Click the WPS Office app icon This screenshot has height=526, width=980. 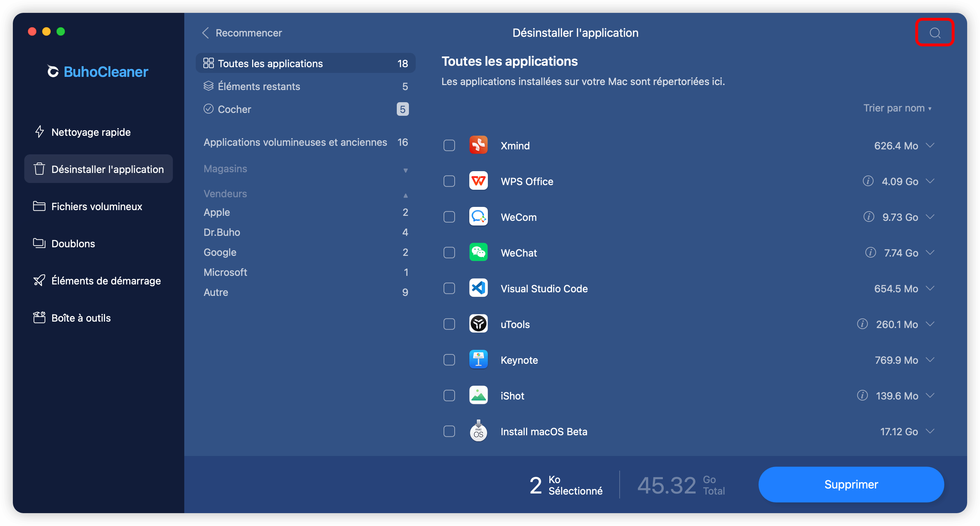click(x=478, y=181)
